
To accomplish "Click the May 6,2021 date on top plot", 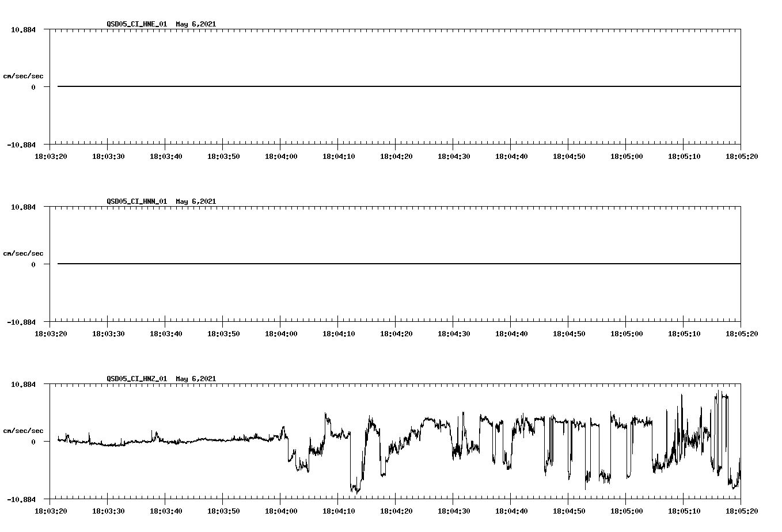I will tap(196, 24).
